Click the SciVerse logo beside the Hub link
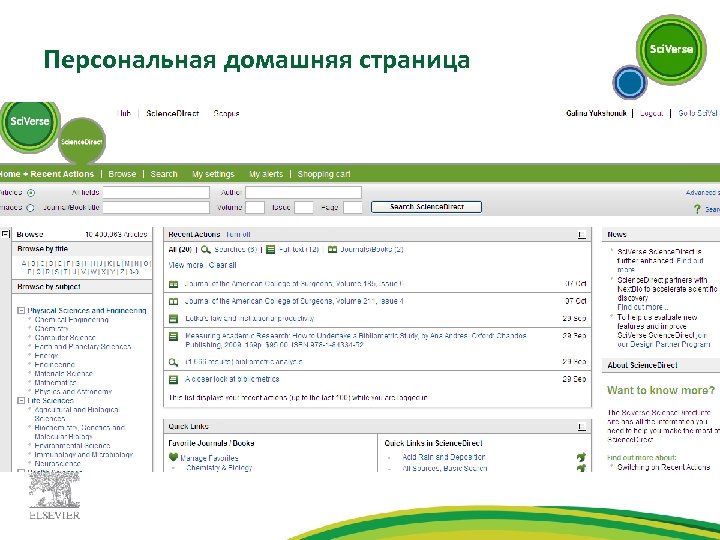 (x=29, y=126)
